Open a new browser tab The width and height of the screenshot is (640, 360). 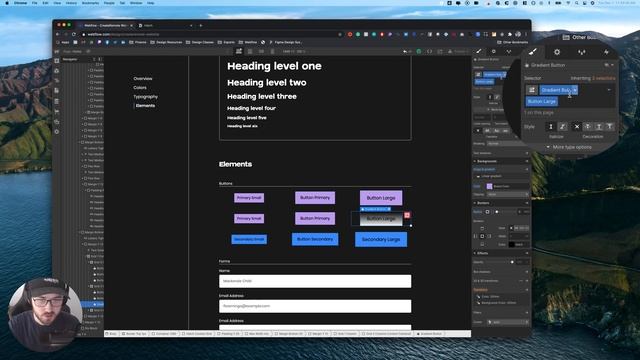click(x=200, y=25)
